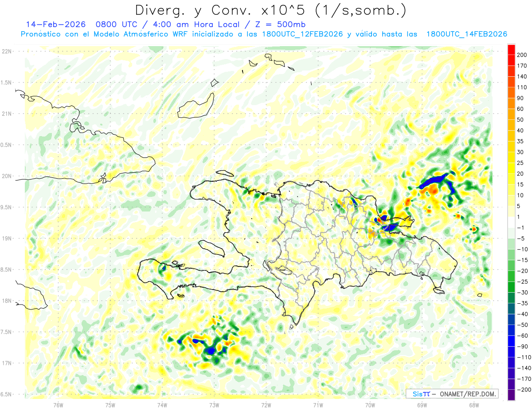This screenshot has width=532, height=411.
Task: Click the '-60' color scale value
Action: click(x=523, y=336)
